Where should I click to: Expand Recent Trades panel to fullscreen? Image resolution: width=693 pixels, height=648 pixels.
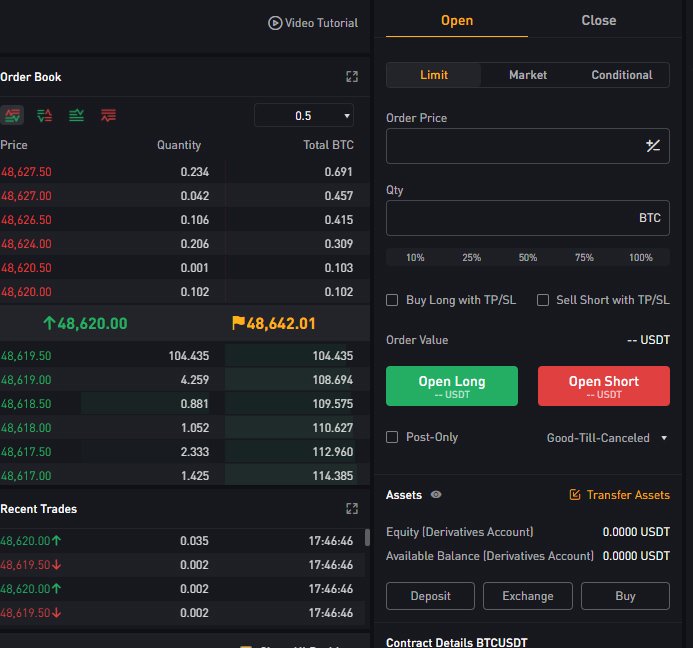tap(352, 508)
